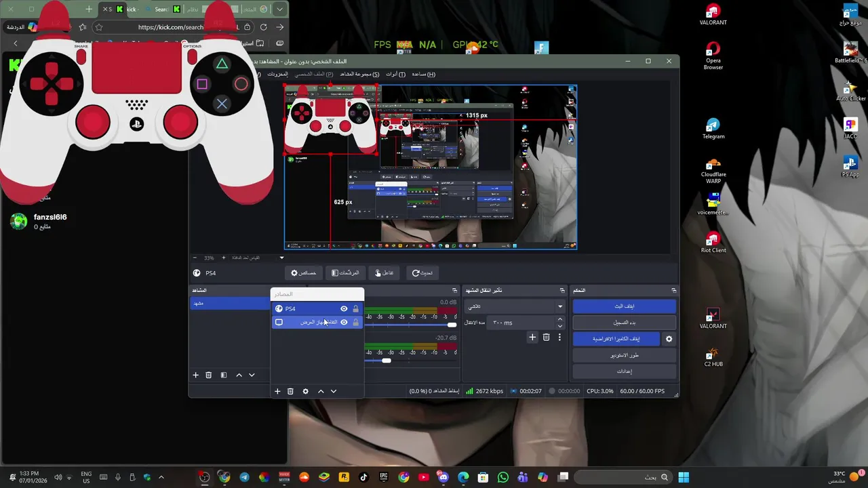Adjust lower audio mixer volume slider
Image resolution: width=868 pixels, height=488 pixels.
click(386, 361)
